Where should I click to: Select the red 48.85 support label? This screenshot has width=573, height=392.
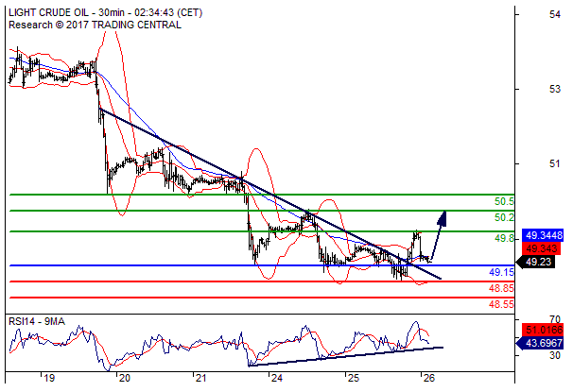tap(501, 288)
